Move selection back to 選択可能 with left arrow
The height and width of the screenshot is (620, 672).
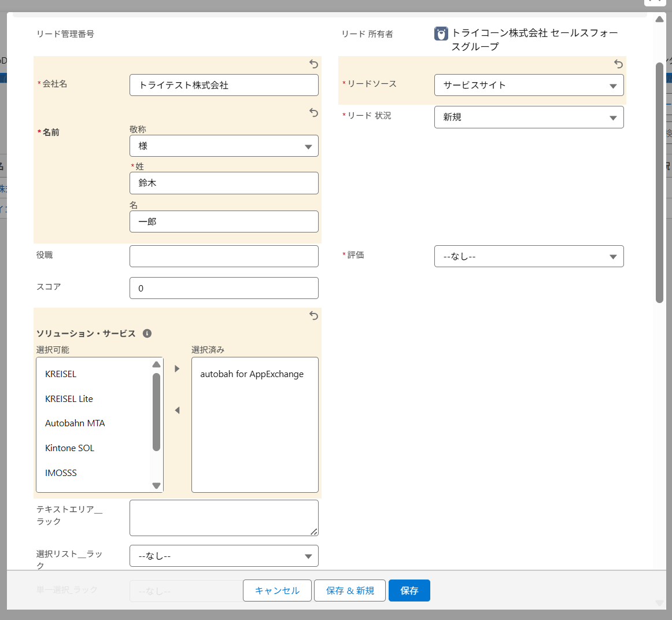point(177,411)
